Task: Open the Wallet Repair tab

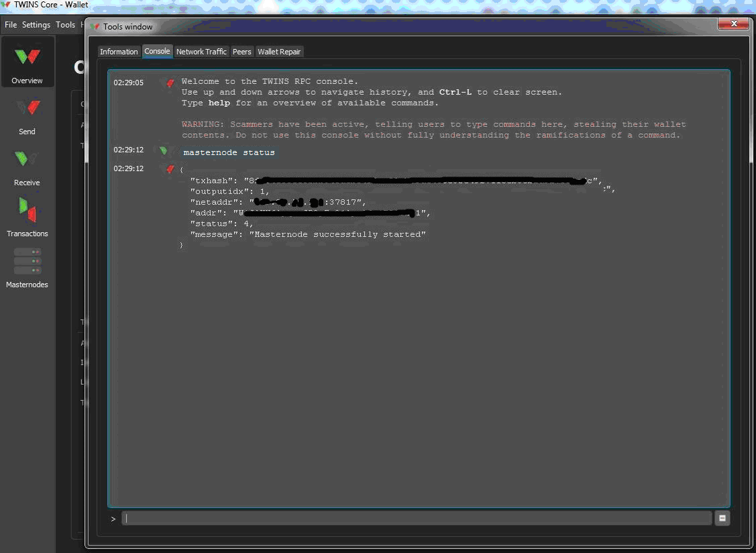Action: (x=279, y=52)
